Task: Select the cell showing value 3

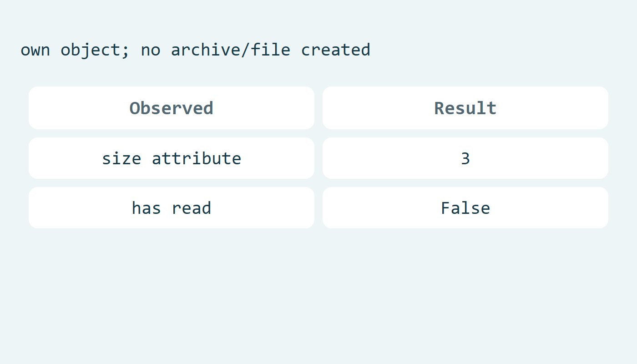Action: coord(465,158)
